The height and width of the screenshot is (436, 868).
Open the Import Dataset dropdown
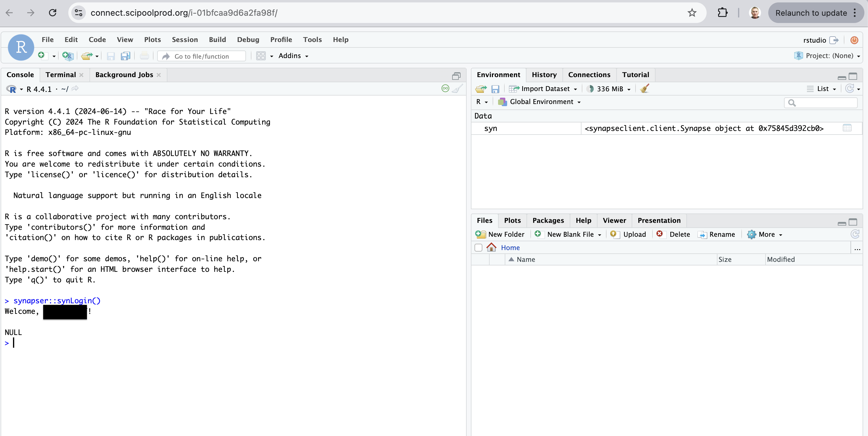(546, 89)
